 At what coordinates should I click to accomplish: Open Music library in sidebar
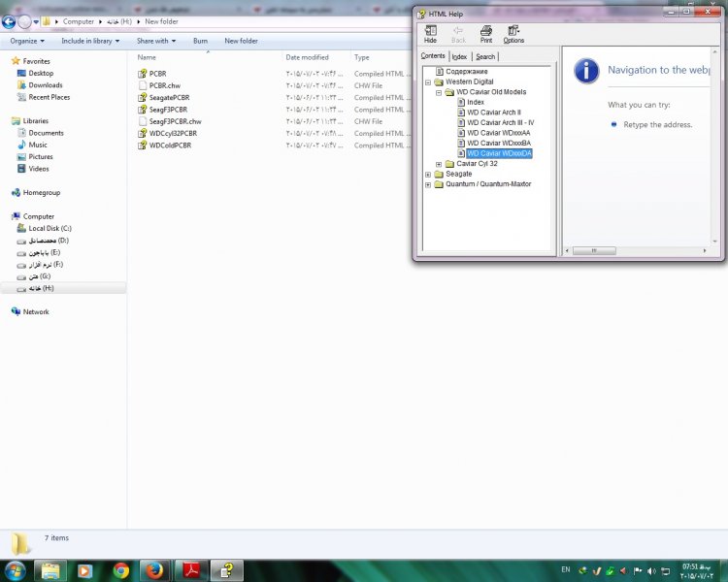38,145
